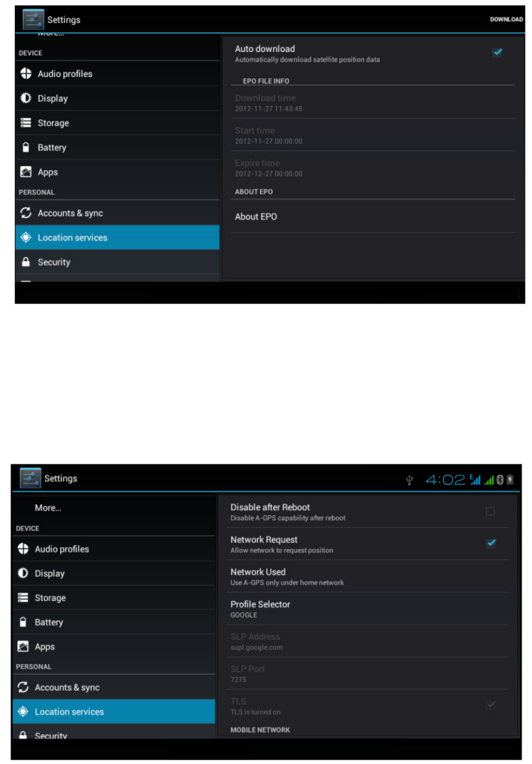Open the Network Used option list
532x764 pixels.
367,577
